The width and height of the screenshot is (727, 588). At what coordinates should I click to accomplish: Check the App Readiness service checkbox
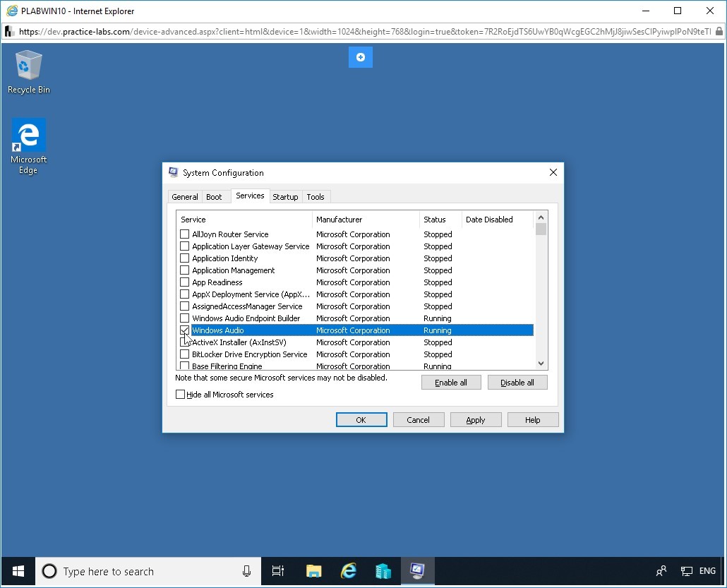(184, 282)
